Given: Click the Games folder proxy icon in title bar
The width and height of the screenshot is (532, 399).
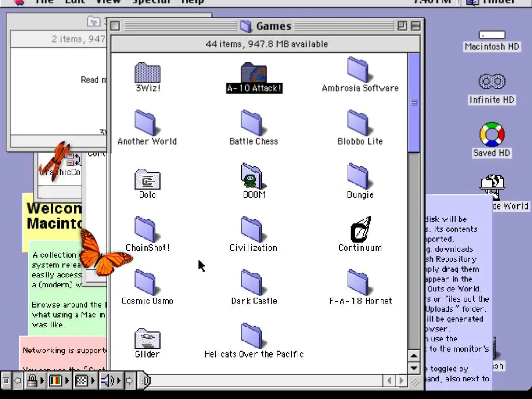Looking at the screenshot, I should (x=246, y=26).
